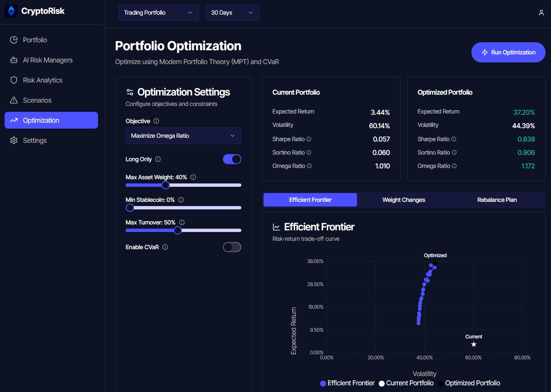The width and height of the screenshot is (551, 392).
Task: Click the Current Omega Ratio value 1.010
Action: pyautogui.click(x=383, y=166)
